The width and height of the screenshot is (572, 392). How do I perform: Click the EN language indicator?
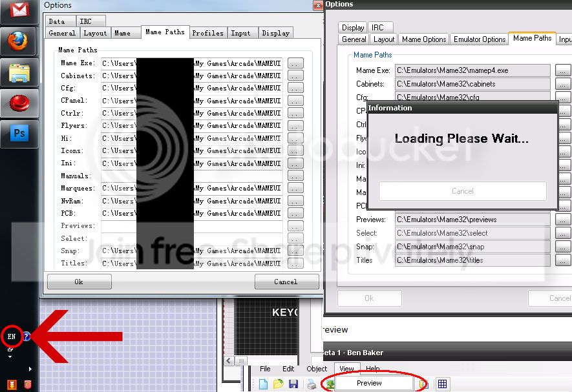(x=12, y=336)
